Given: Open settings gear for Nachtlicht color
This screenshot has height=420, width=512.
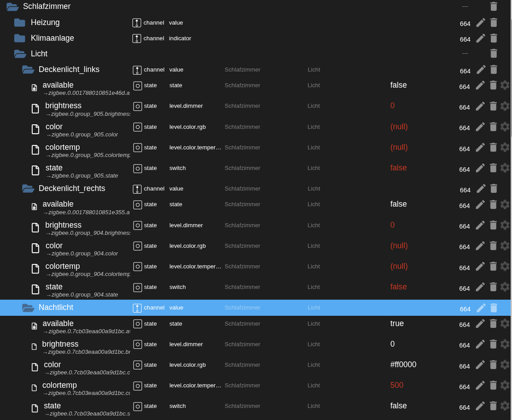Looking at the screenshot, I should click(505, 365).
